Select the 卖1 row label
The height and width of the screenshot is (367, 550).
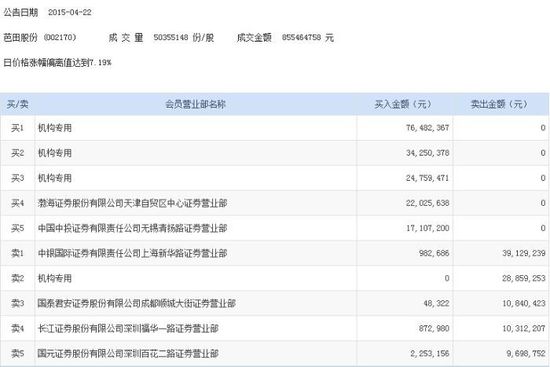click(18, 253)
